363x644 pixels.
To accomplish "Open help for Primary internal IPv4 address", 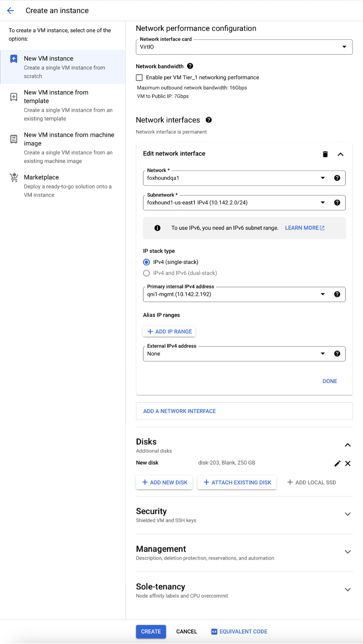I will point(337,294).
